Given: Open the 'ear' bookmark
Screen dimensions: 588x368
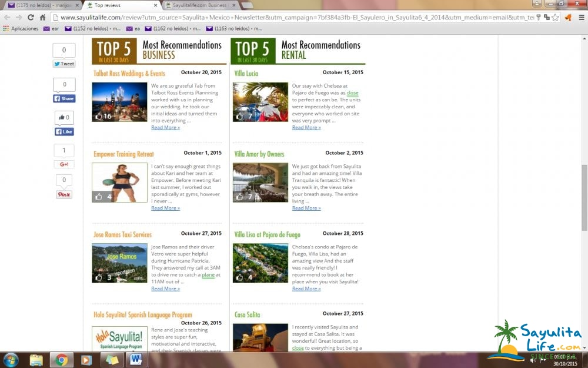Looking at the screenshot, I should point(51,28).
